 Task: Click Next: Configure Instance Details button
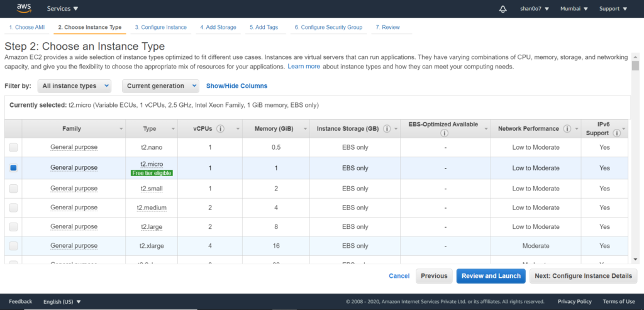tap(583, 276)
